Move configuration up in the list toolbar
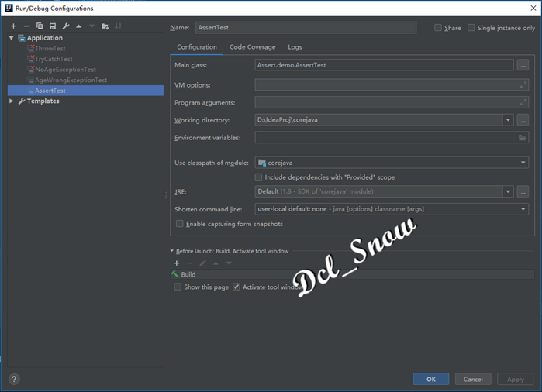This screenshot has height=392, width=542. tap(79, 26)
